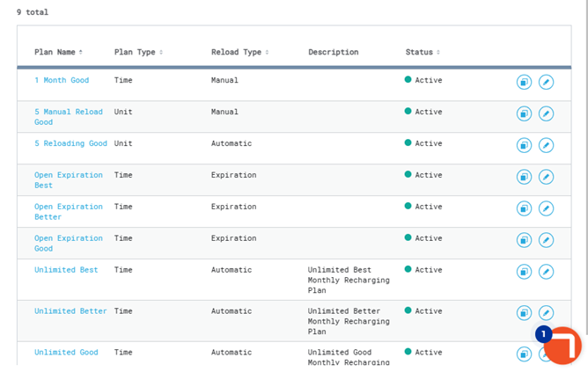Open the Unlimited Good plan link

tap(66, 352)
